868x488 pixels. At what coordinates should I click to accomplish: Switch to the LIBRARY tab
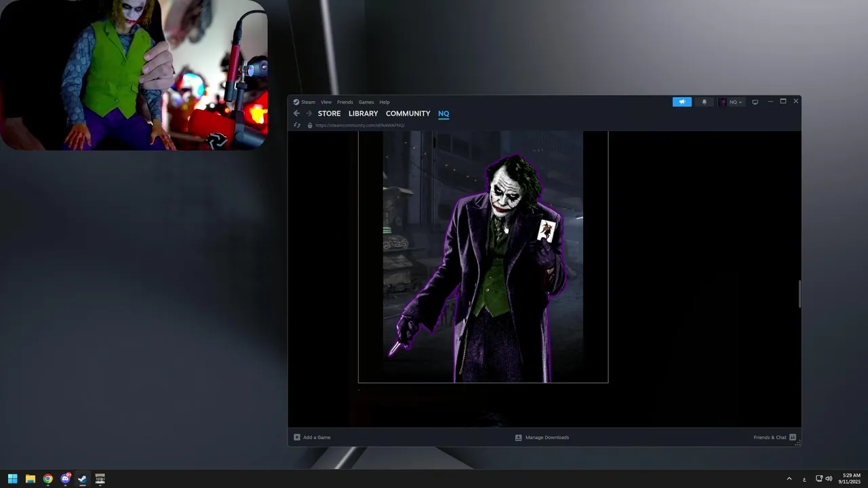[x=363, y=114]
